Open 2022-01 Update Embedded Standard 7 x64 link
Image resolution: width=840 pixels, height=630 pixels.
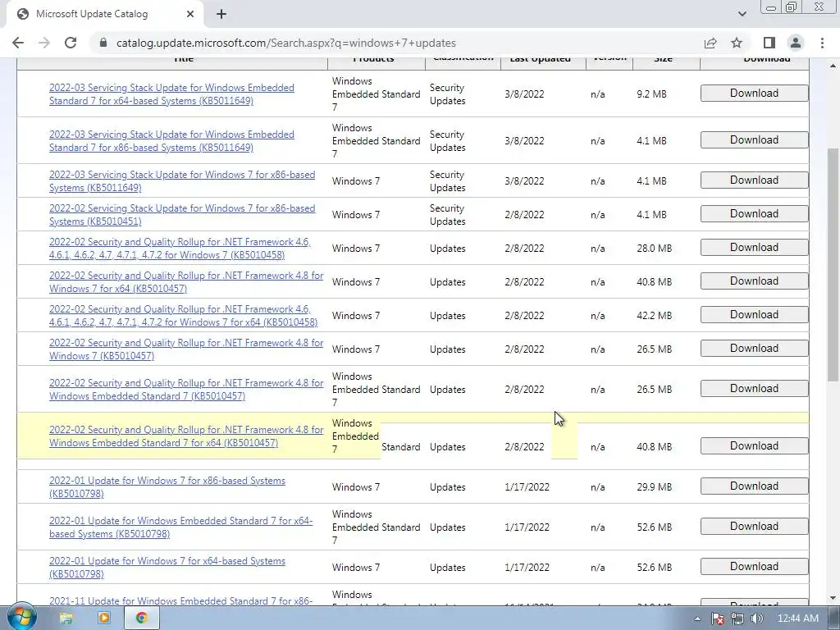tap(181, 527)
